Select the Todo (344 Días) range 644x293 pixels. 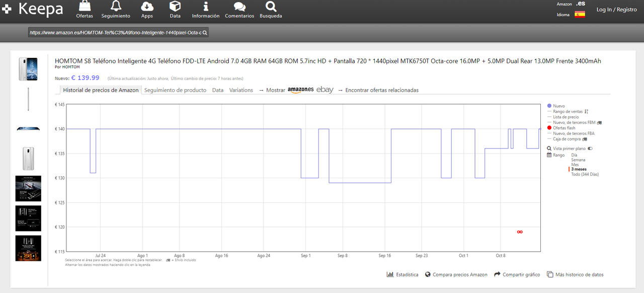point(585,174)
